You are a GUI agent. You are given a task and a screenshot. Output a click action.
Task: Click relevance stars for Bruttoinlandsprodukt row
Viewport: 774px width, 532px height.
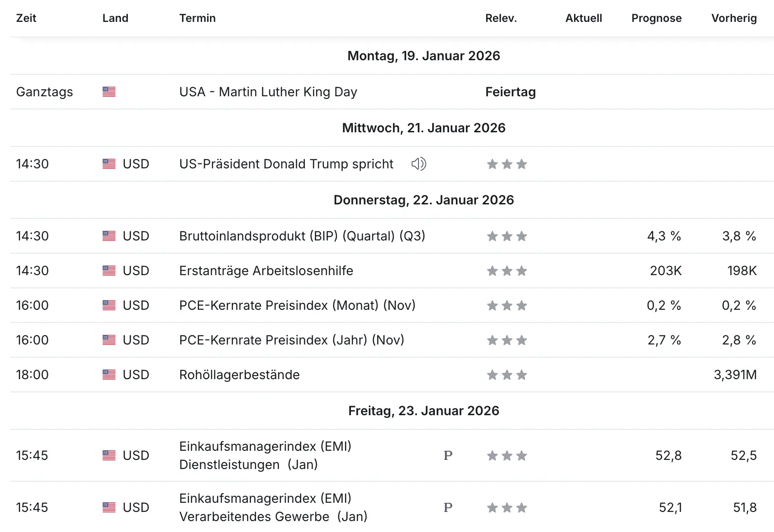pos(507,236)
